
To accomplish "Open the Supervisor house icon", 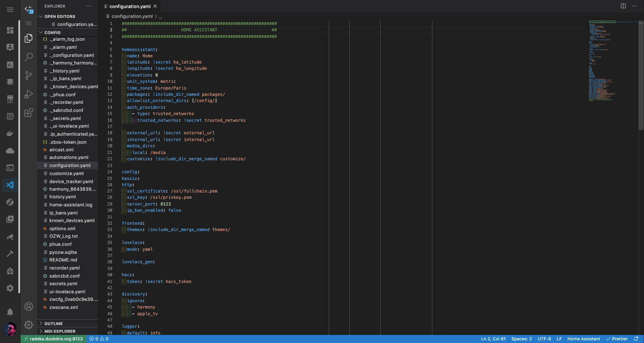I will 10,271.
